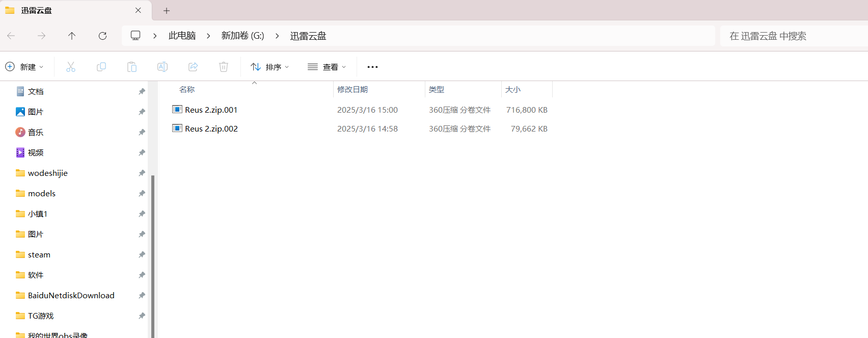868x338 pixels.
Task: Open 文档 in the sidebar
Action: coord(36,91)
